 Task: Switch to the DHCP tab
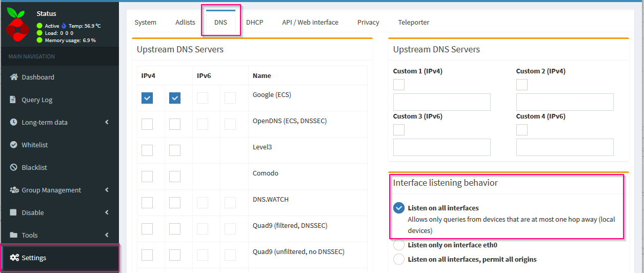[254, 22]
